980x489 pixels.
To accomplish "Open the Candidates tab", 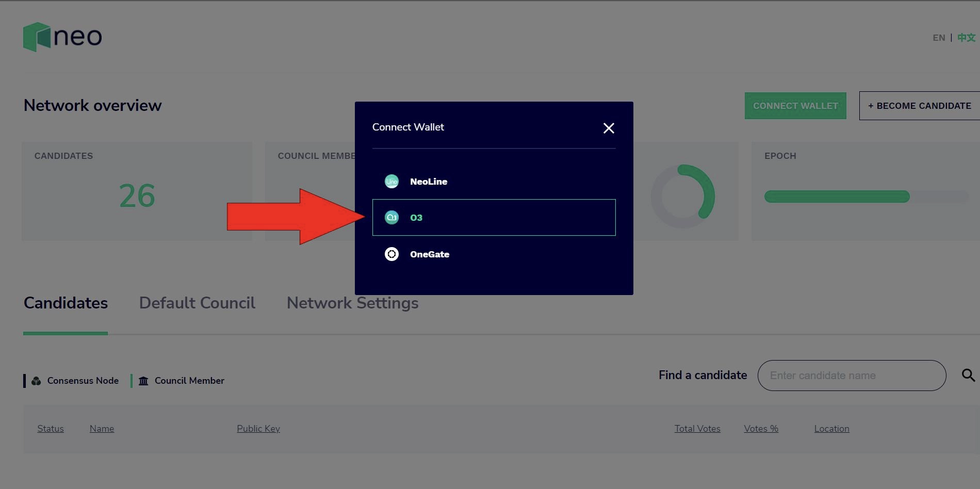I will click(x=66, y=303).
